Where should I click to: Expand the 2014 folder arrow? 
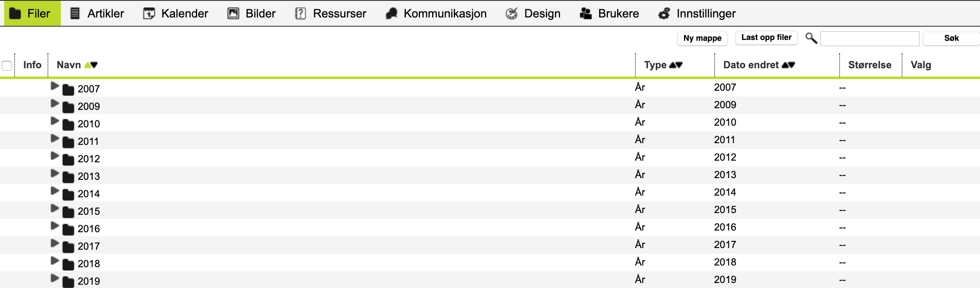[x=55, y=191]
